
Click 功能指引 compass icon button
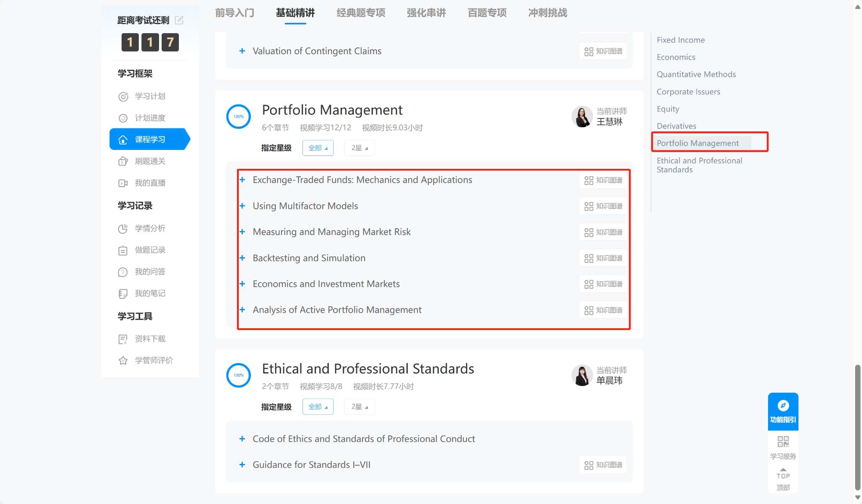tap(783, 406)
